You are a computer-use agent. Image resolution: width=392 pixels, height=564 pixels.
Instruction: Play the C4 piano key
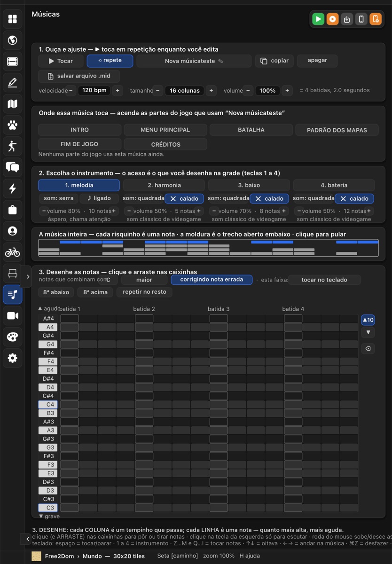[x=47, y=404]
